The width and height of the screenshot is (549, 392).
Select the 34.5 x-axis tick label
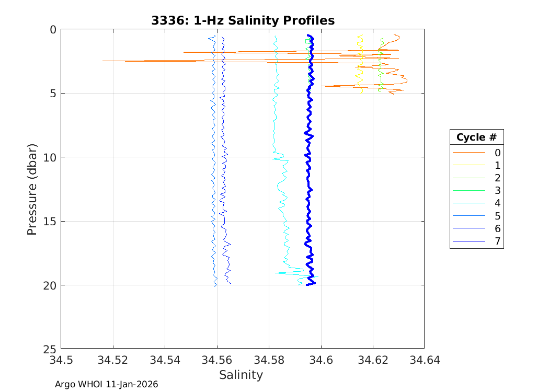coord(61,360)
